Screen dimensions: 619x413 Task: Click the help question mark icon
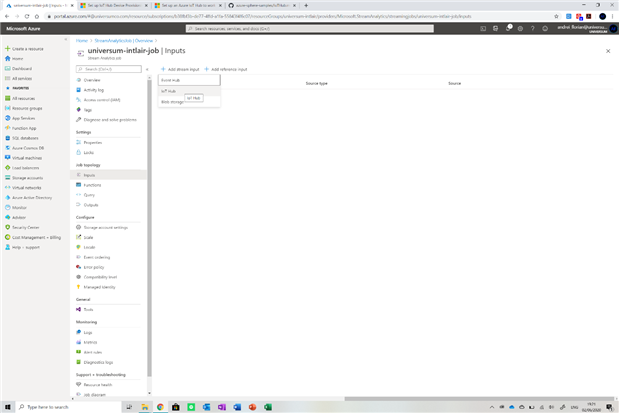click(533, 28)
